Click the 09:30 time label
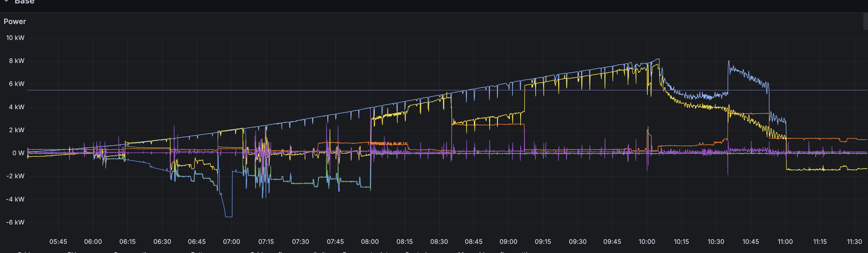The width and height of the screenshot is (868, 253). point(578,241)
